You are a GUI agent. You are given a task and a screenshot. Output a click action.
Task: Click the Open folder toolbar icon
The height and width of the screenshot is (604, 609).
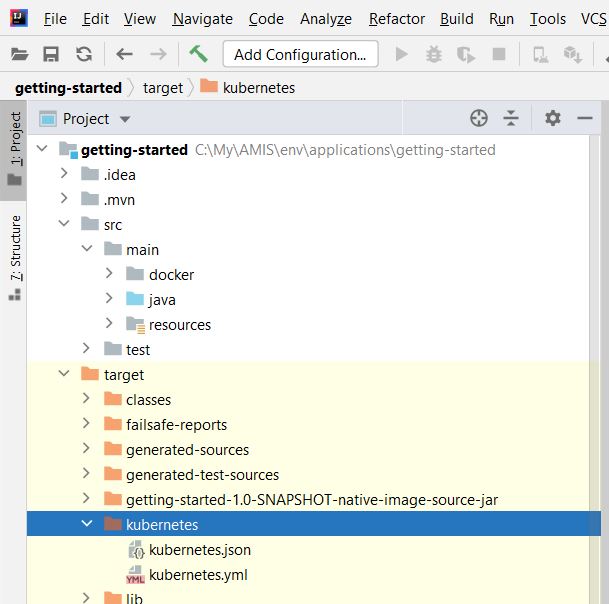click(20, 55)
